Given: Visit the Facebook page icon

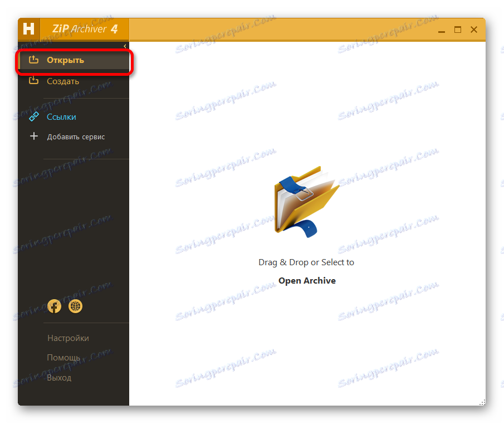Looking at the screenshot, I should pos(55,306).
